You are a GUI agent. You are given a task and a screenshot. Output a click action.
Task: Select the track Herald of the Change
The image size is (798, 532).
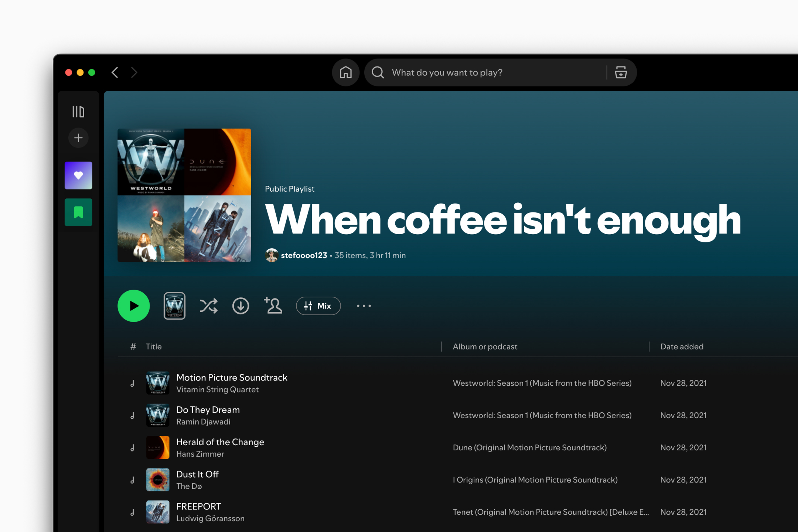[220, 442]
